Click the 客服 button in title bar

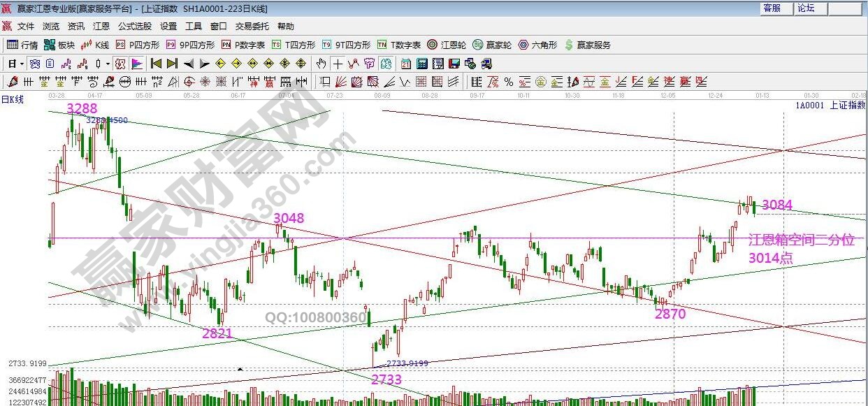pyautogui.click(x=772, y=8)
